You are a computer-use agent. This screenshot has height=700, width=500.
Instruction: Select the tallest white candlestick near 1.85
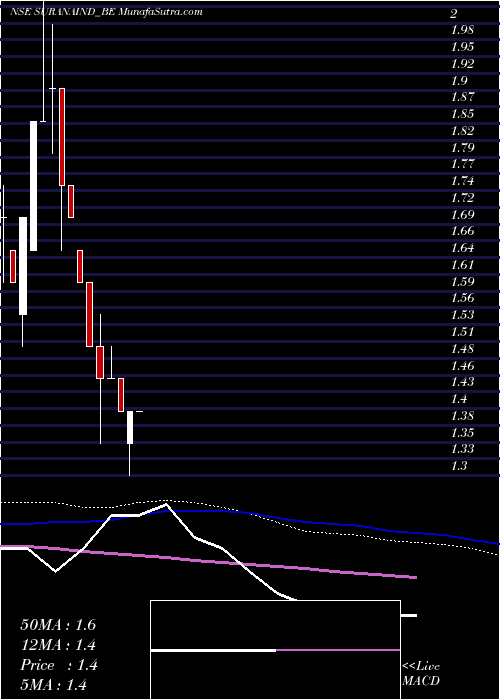34,186
